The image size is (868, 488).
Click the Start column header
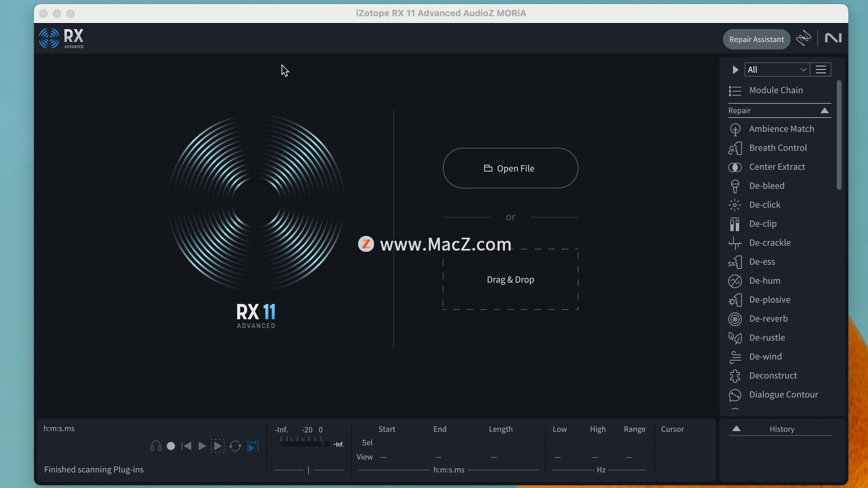[x=387, y=429]
